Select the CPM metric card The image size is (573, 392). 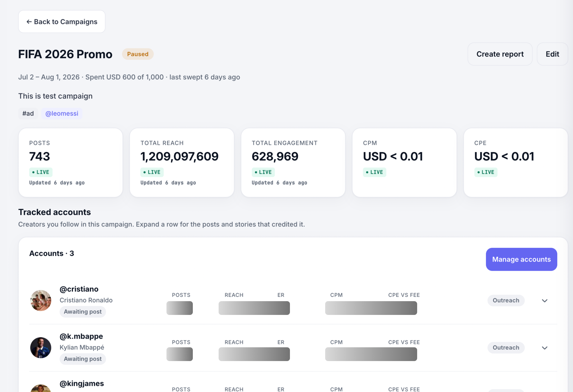tap(405, 162)
